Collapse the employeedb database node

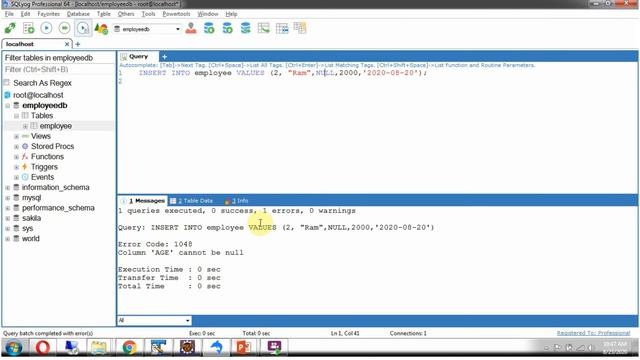click(x=8, y=106)
